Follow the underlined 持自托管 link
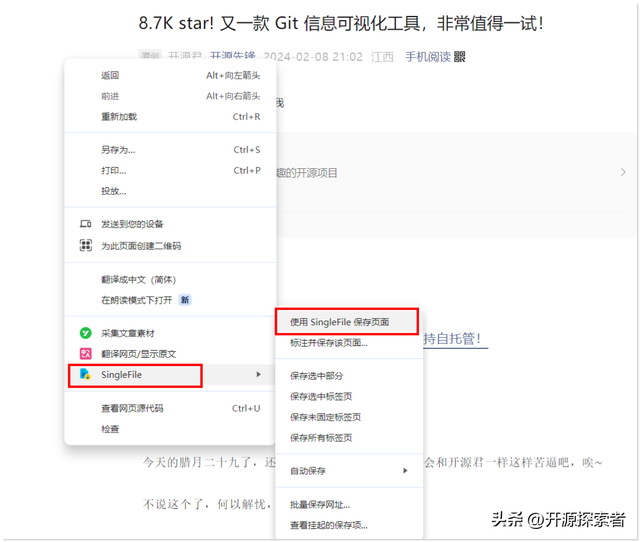Image resolution: width=640 pixels, height=542 pixels. [x=455, y=339]
